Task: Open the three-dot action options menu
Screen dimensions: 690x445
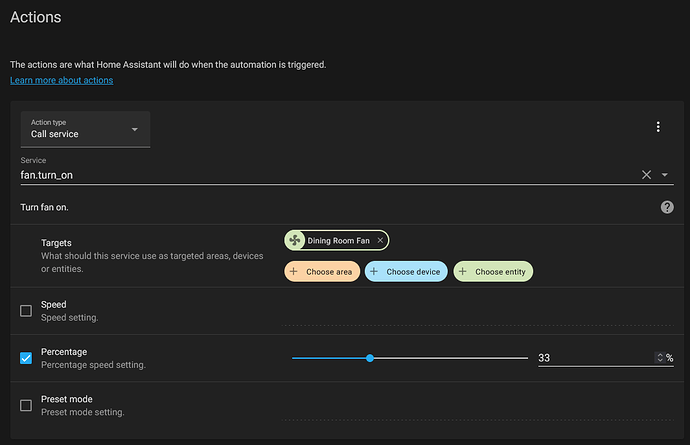Action: (658, 127)
